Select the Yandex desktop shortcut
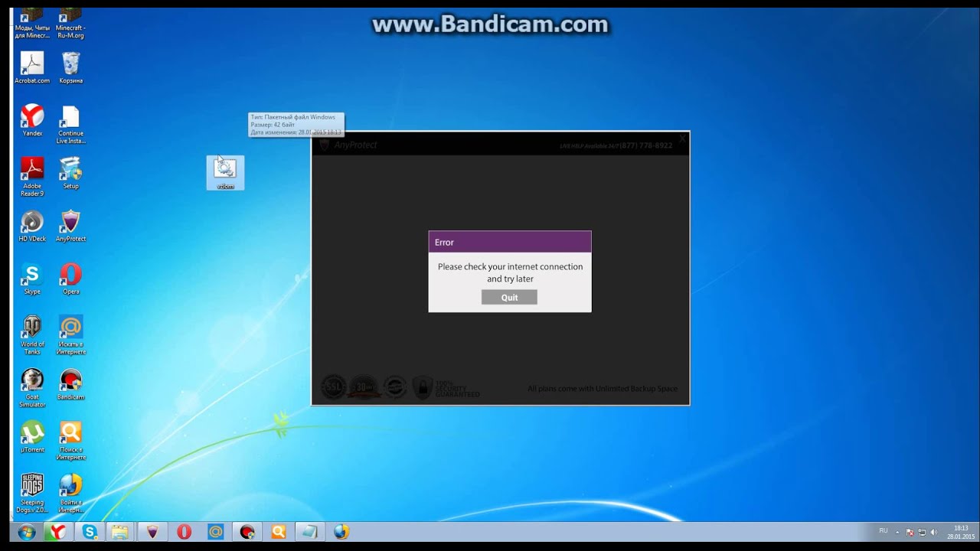The image size is (980, 551). tap(32, 120)
